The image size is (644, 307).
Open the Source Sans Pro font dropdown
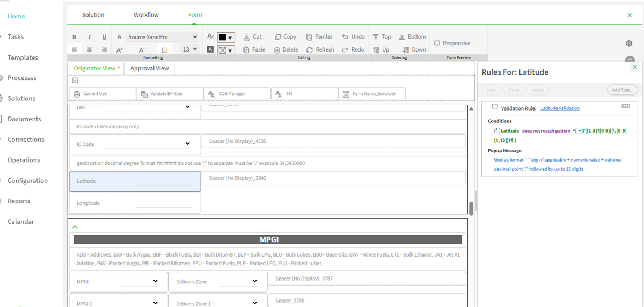click(163, 37)
